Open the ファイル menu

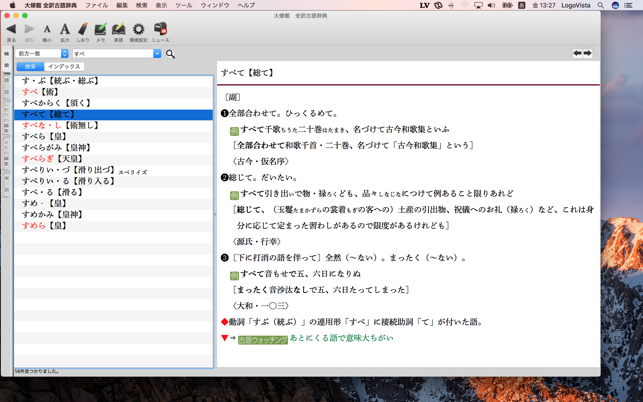96,5
